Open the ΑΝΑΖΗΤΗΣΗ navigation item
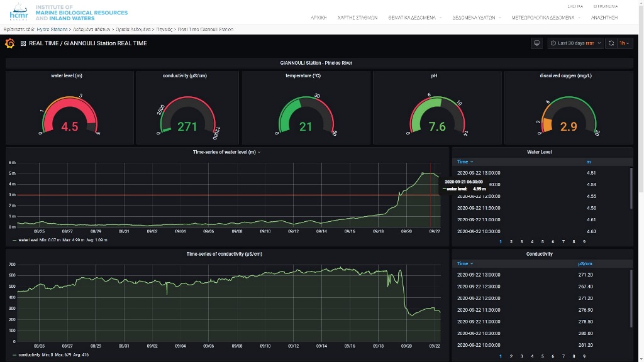Image resolution: width=644 pixels, height=362 pixels. pyautogui.click(x=604, y=18)
